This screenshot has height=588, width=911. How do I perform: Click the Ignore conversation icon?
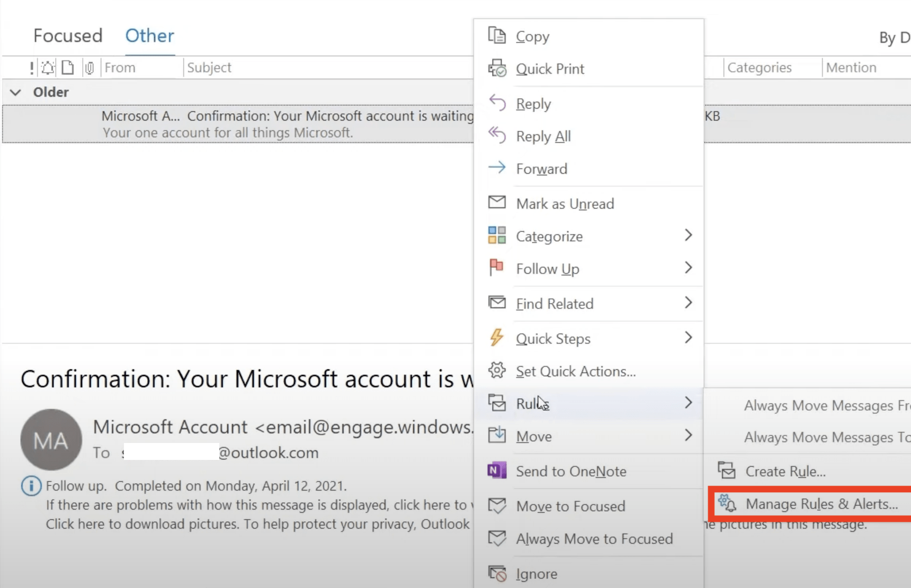coord(497,573)
